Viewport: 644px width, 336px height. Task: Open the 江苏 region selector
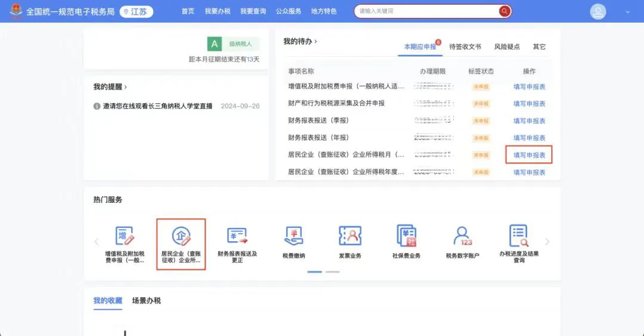tap(136, 11)
